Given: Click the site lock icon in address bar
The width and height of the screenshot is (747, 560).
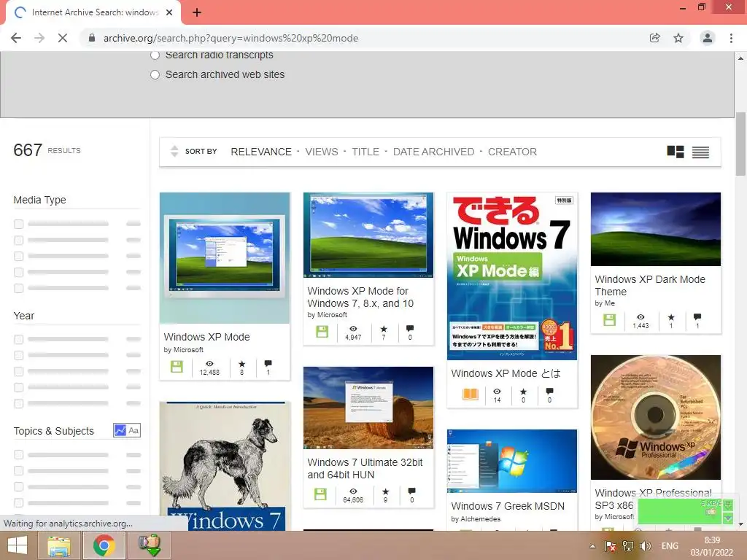Looking at the screenshot, I should 92,38.
